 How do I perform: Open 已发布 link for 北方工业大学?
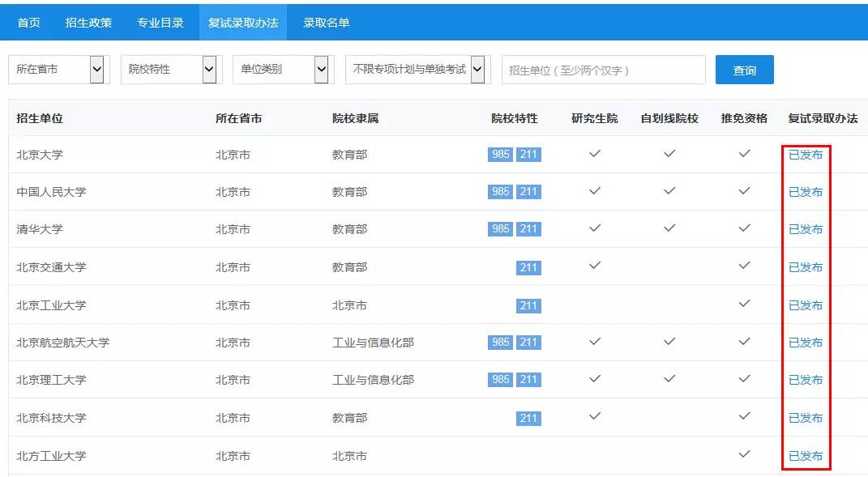click(x=806, y=456)
